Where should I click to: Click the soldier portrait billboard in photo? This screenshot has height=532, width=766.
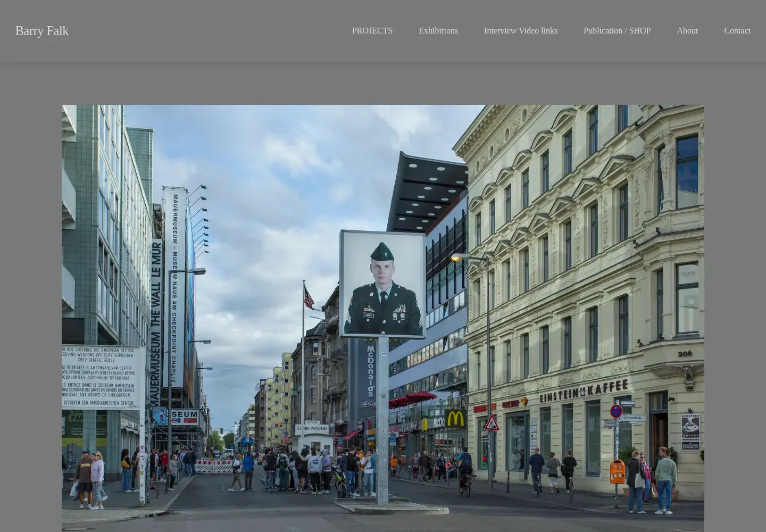coord(382,284)
